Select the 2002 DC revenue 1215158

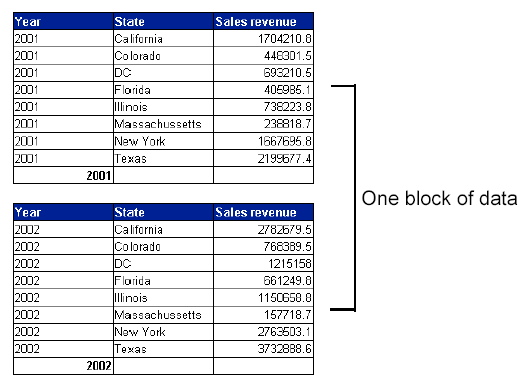coord(264,263)
